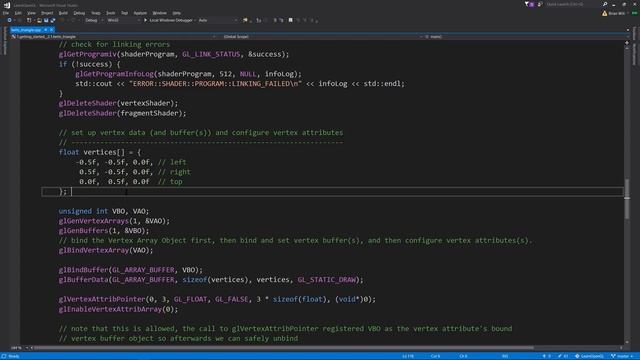Click the Quick Launch magnifier icon
Screen dimensions: 640x360
pos(604,4)
